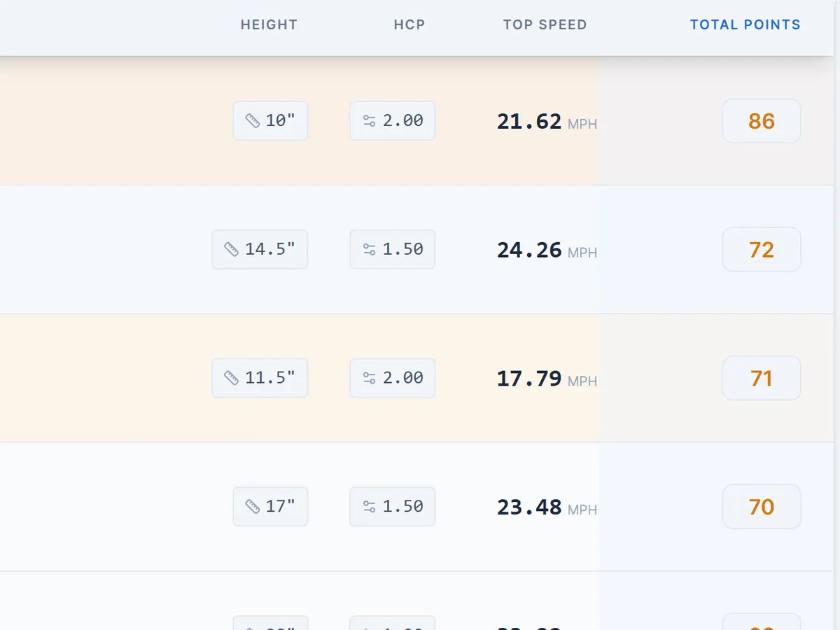The height and width of the screenshot is (630, 840).
Task: Click the 23.48 MPH top speed value
Action: (547, 507)
